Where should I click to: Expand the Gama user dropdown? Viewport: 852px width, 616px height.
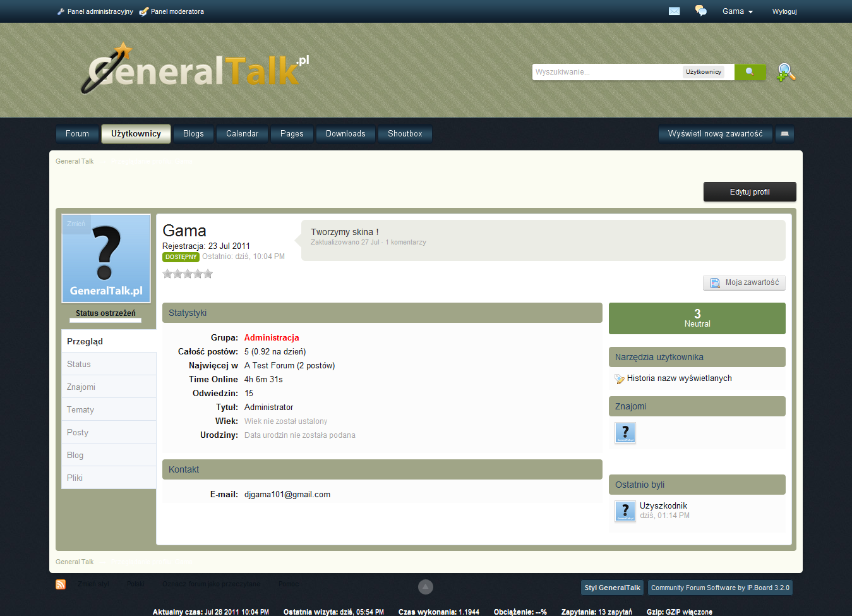(x=737, y=11)
